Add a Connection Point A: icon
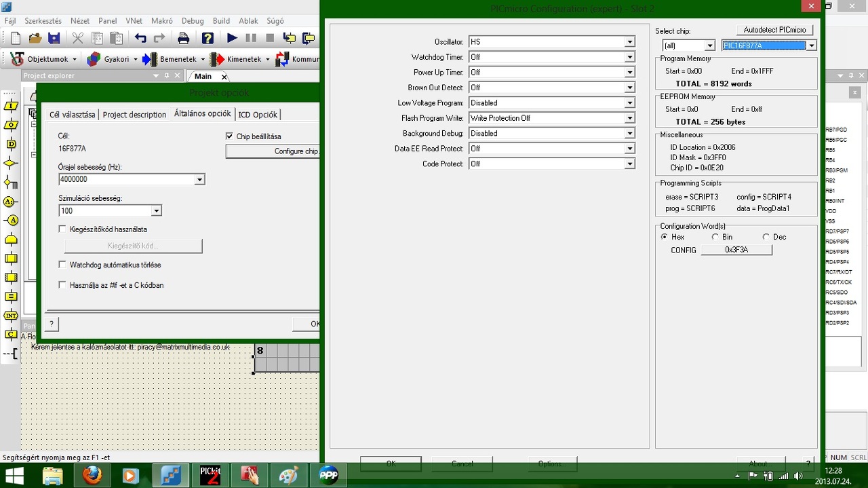This screenshot has width=868, height=488. coord(11,202)
